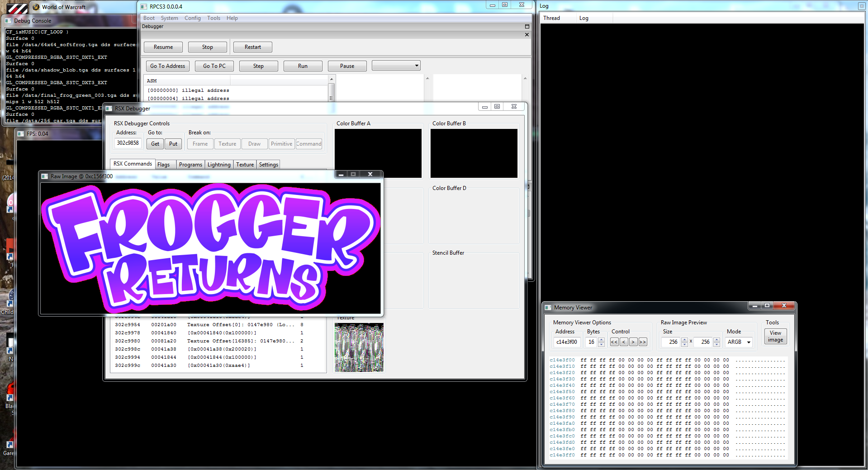The height and width of the screenshot is (470, 868).
Task: Open the Boot menu
Action: point(149,18)
